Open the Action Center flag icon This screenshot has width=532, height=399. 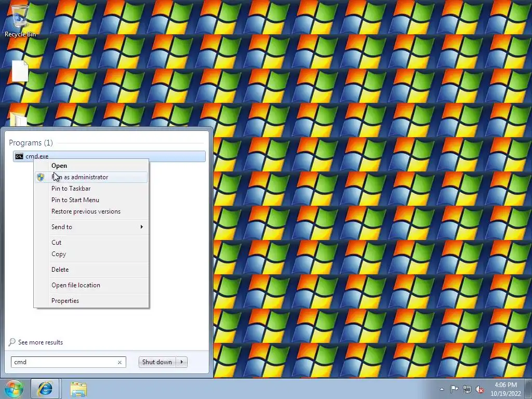[x=454, y=389]
